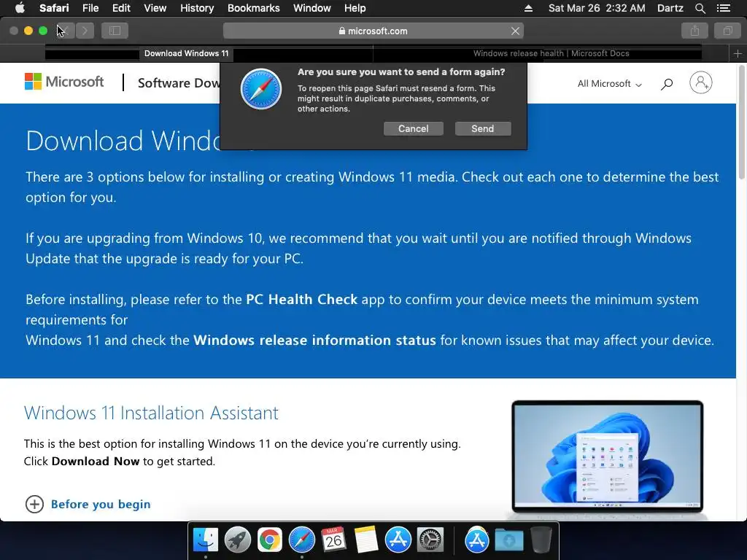Toggle the Safari sidebar button
This screenshot has width=747, height=560.
click(115, 31)
